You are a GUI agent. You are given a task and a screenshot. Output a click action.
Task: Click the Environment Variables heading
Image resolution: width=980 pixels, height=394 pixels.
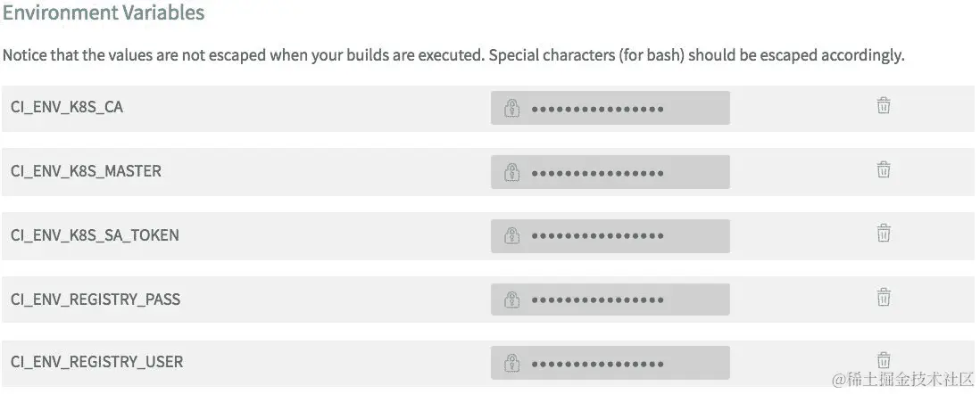104,13
